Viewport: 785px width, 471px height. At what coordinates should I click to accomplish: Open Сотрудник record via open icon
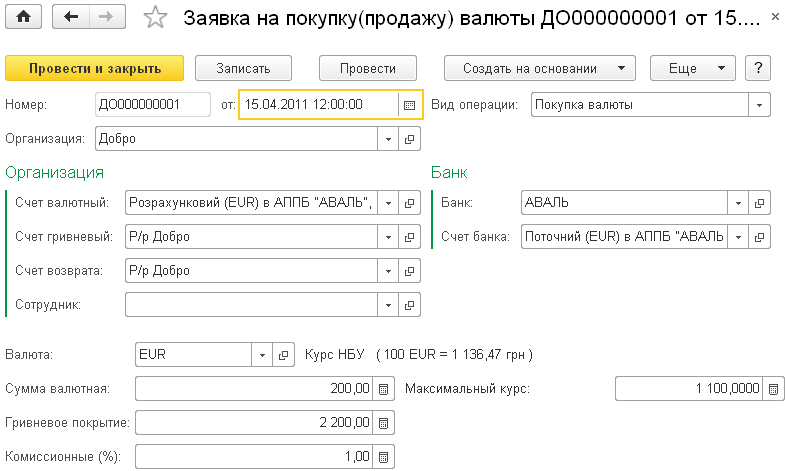410,305
